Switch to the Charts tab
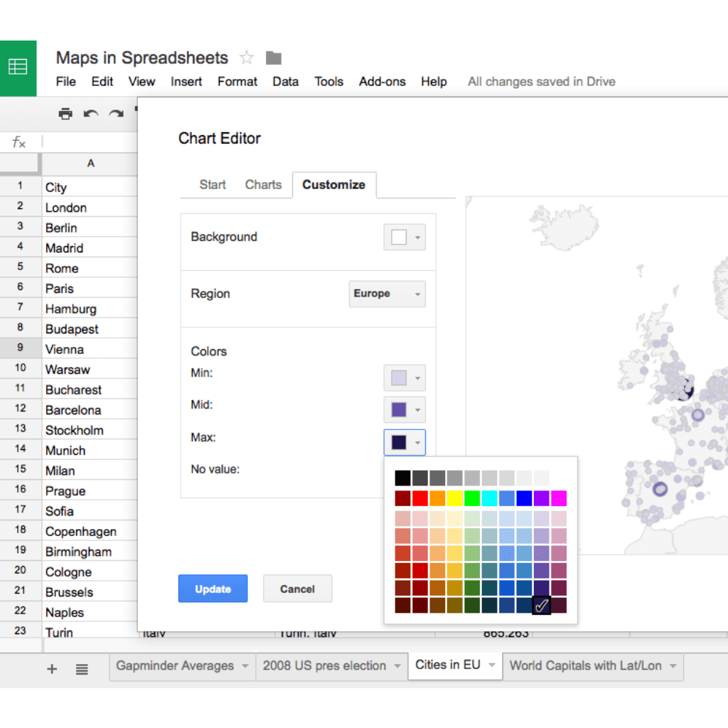 click(263, 184)
